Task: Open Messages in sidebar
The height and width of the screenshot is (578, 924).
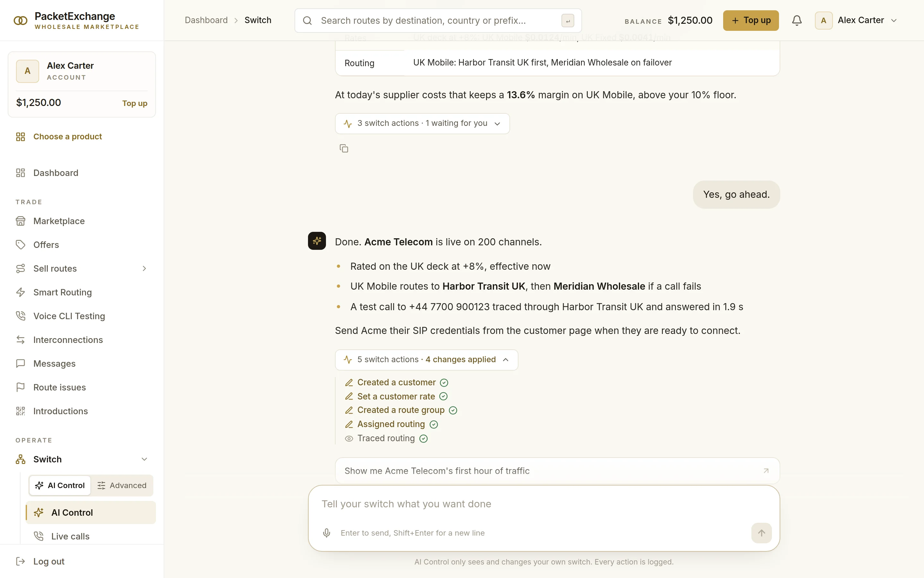Action: click(82, 363)
